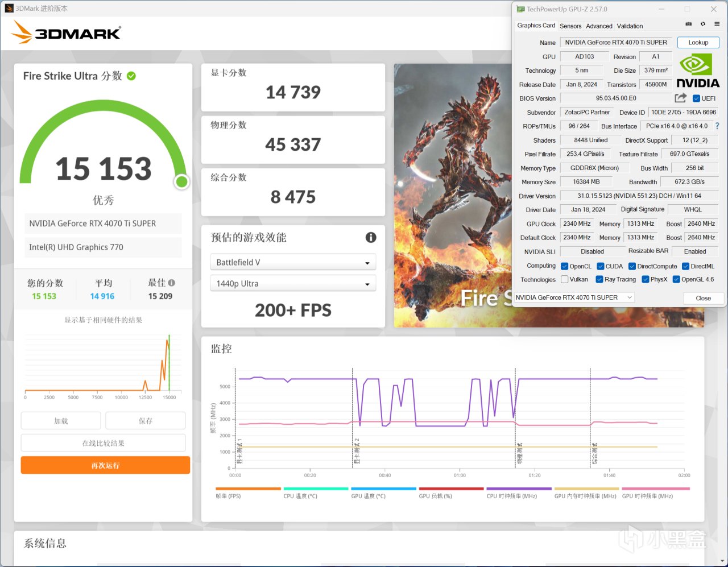Open the GPU selector dropdown in GPU-Z
The height and width of the screenshot is (567, 728).
click(574, 297)
